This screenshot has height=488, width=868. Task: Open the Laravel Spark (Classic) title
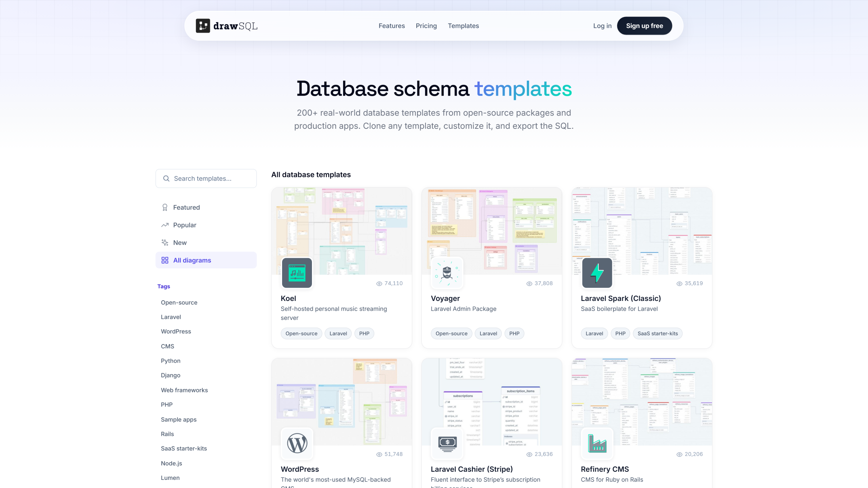[x=621, y=299]
